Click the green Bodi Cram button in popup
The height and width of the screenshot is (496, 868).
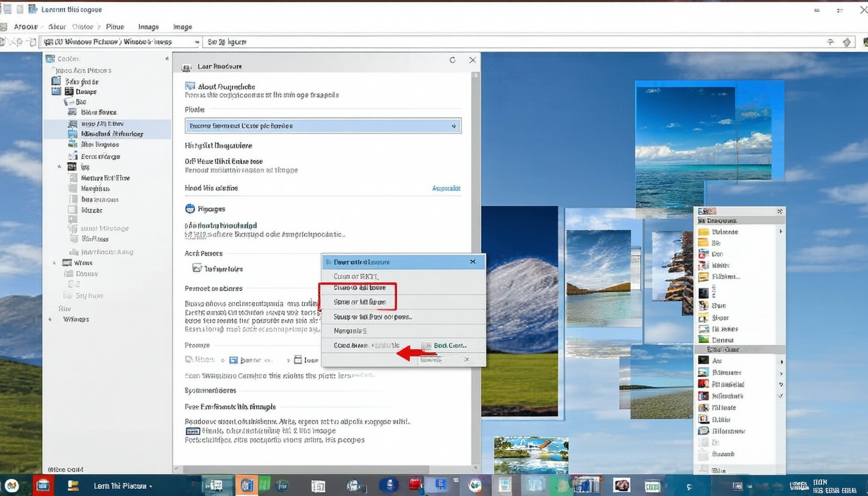point(444,346)
